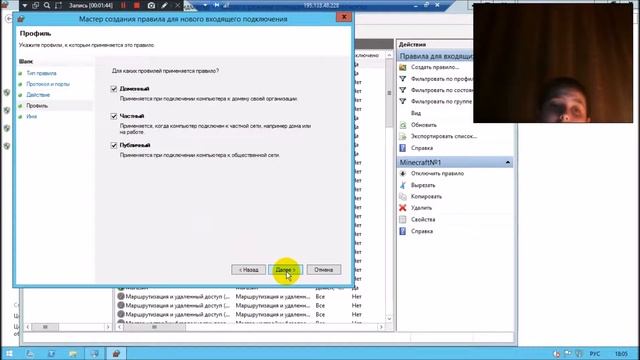Click the window-capture icon in recorder bar
This screenshot has height=360, width=640.
[x=36, y=5]
